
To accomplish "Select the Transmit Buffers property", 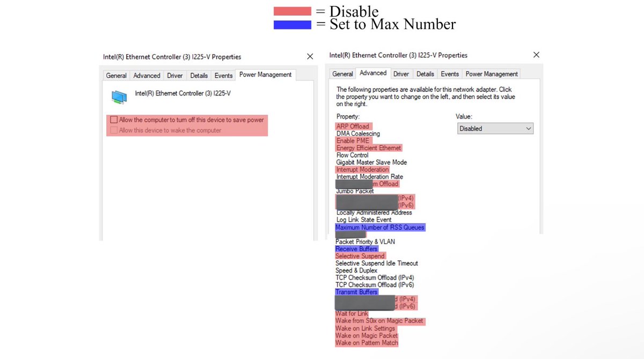I will [x=356, y=292].
